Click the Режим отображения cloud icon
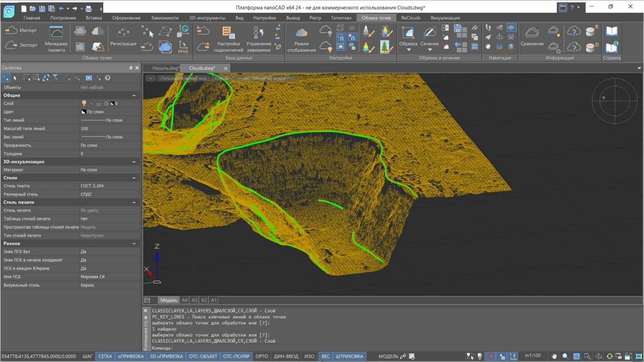This screenshot has width=644, height=362. [301, 33]
